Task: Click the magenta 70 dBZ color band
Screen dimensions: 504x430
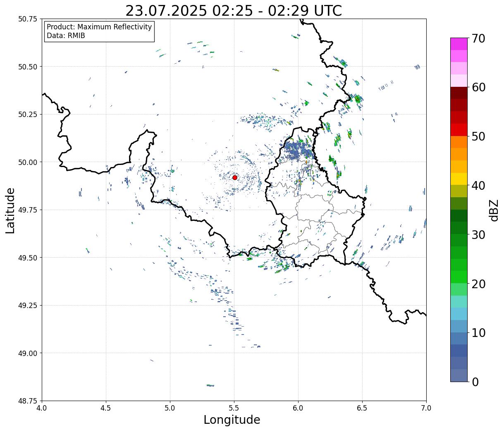Action: [x=459, y=44]
